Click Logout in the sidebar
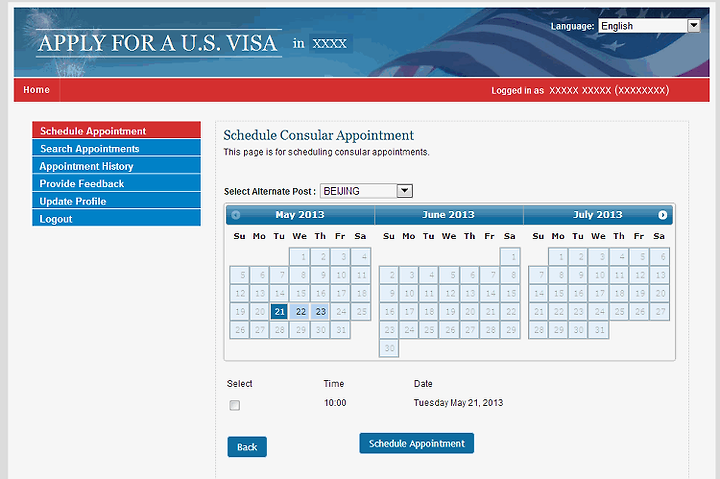The image size is (720, 479). [117, 219]
